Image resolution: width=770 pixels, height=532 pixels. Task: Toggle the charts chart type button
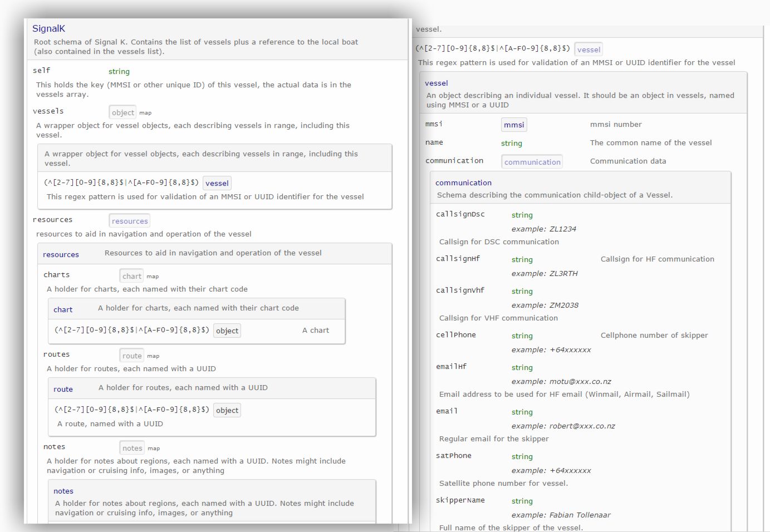point(132,276)
